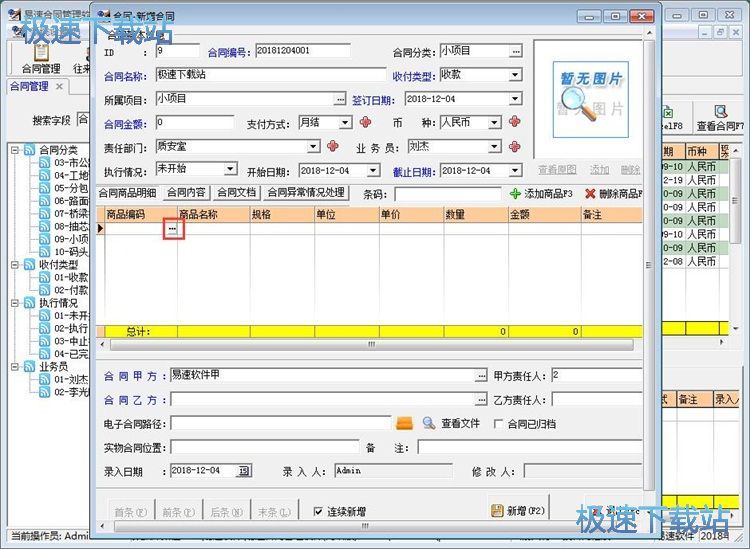Switch to the 合同内容 tab
750x549 pixels.
pos(186,193)
